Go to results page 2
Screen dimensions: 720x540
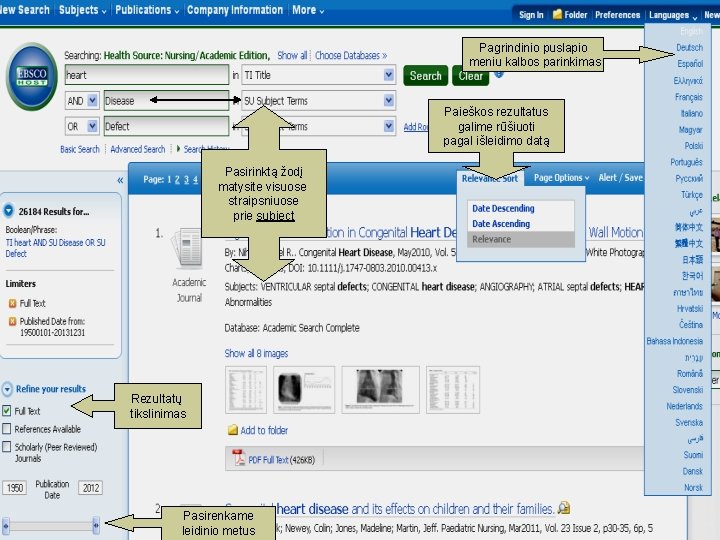177,180
